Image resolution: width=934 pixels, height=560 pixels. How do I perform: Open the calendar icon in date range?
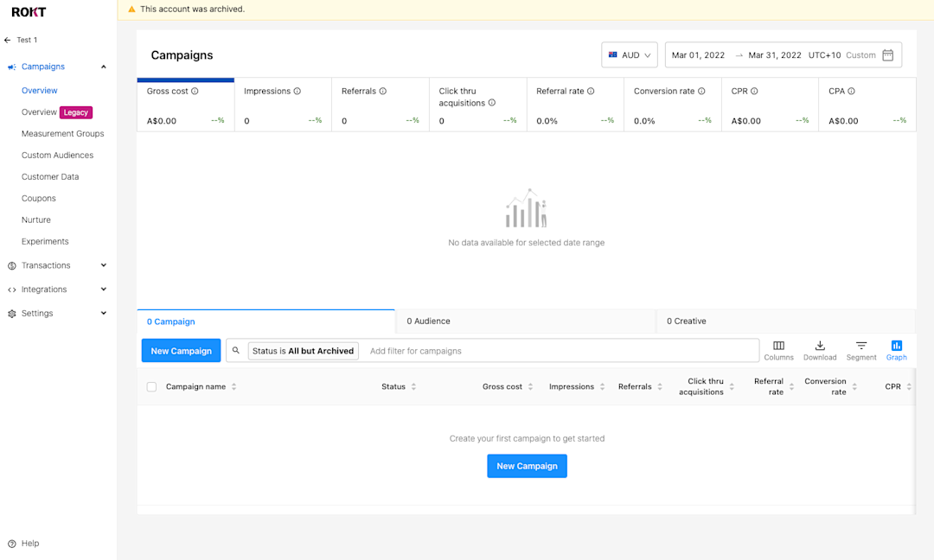pyautogui.click(x=887, y=54)
